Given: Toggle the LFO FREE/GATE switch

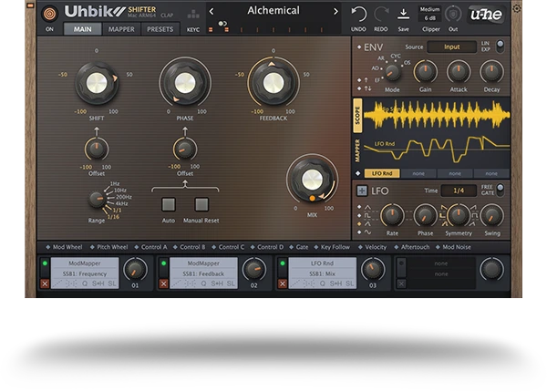Looking at the screenshot, I should coord(499,190).
